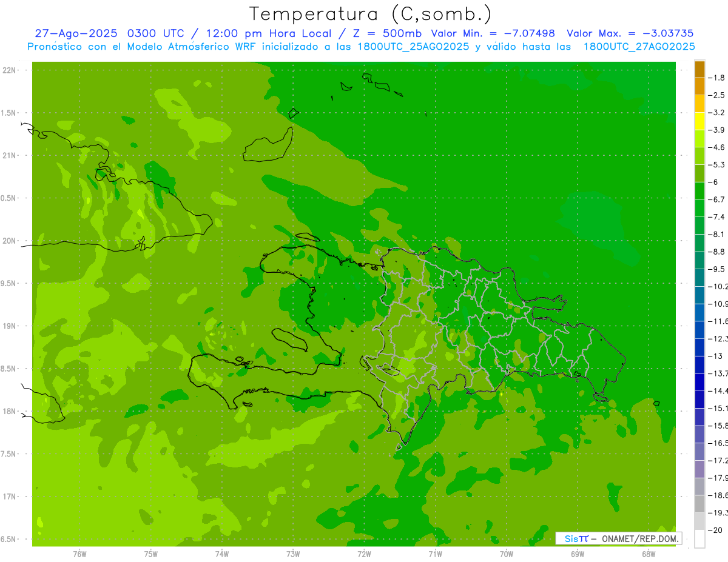Click the '-4.6' colorbar value
Image resolution: width=728 pixels, height=562 pixels.
point(717,147)
